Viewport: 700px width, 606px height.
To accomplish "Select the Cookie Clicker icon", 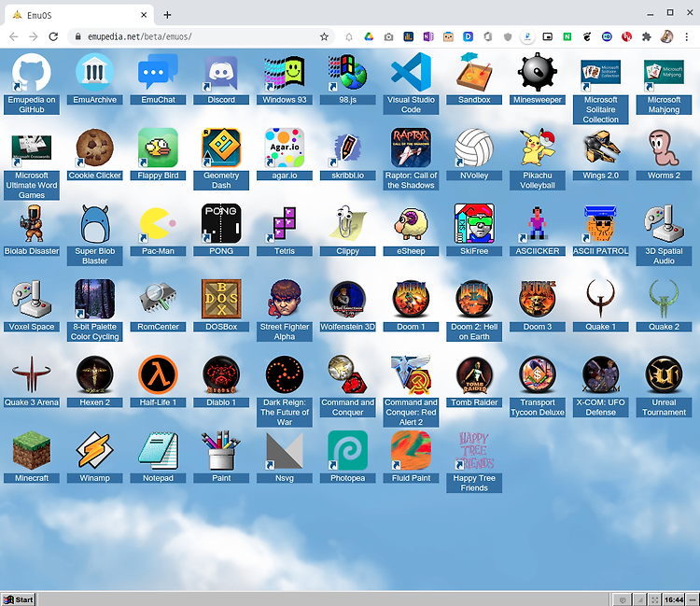I will coord(94,148).
